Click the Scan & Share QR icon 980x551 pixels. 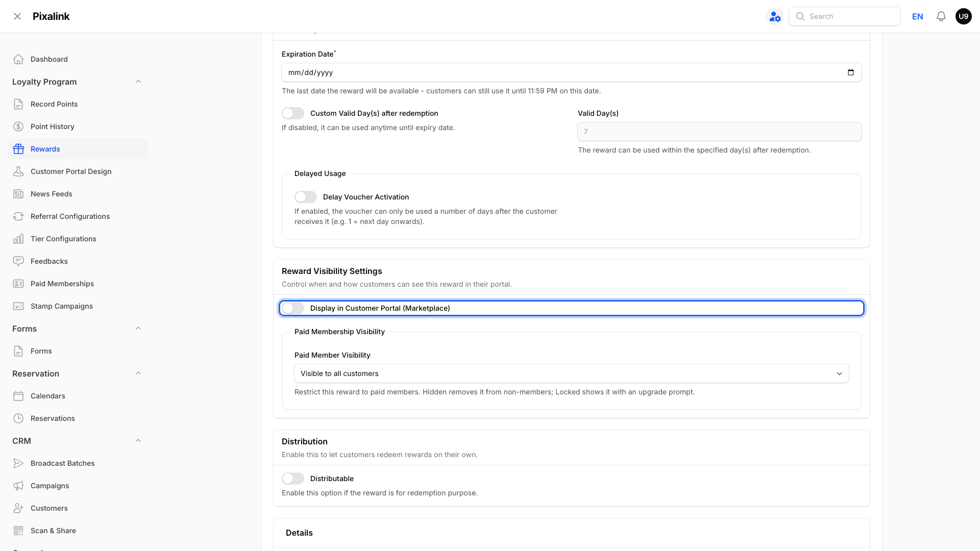click(x=18, y=531)
